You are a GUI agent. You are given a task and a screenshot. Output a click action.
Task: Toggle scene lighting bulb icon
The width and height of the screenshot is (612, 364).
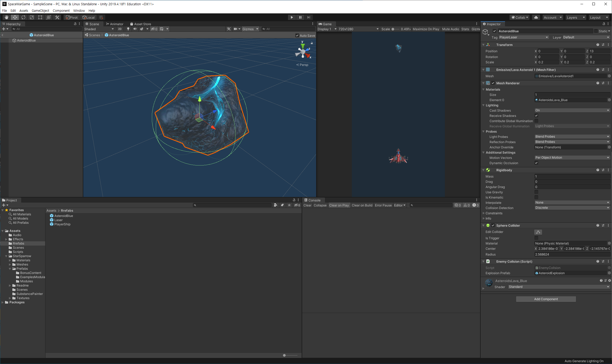128,29
